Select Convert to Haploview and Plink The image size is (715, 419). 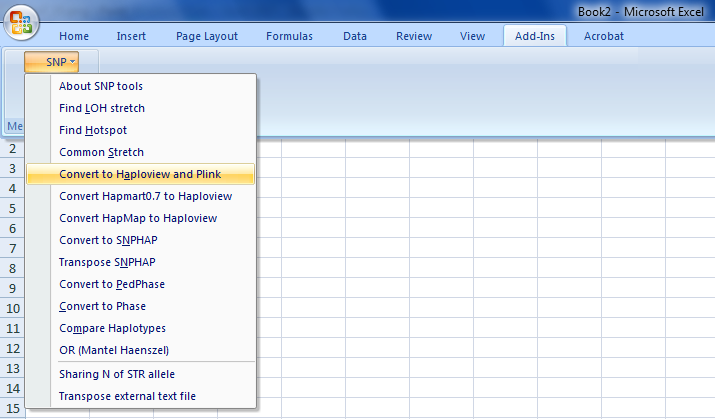(140, 174)
